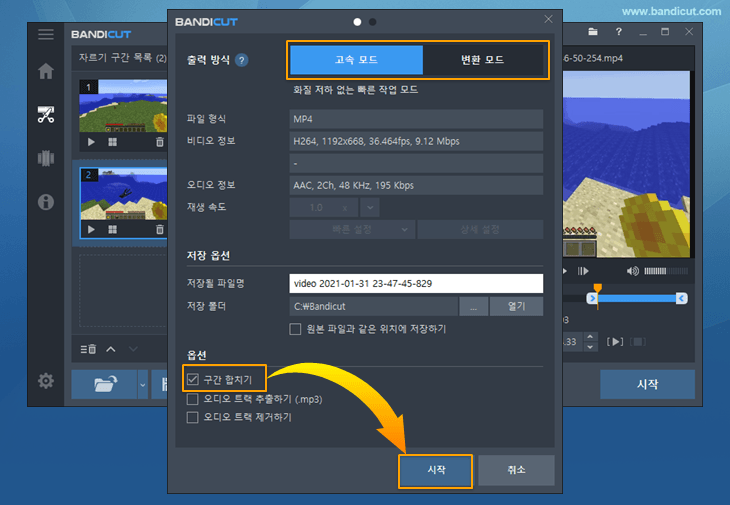Move selected segment up
The height and width of the screenshot is (505, 730).
(111, 349)
